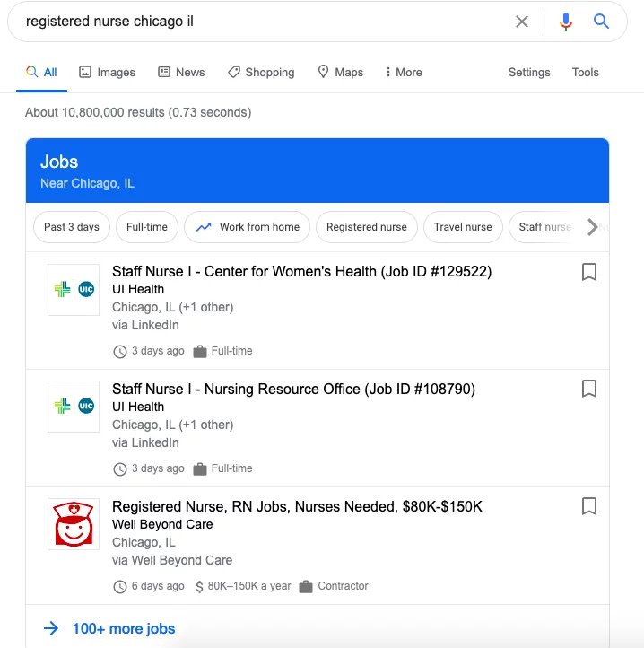This screenshot has width=644, height=648.
Task: Click the About 10,800,000 results text
Action: tap(138, 112)
